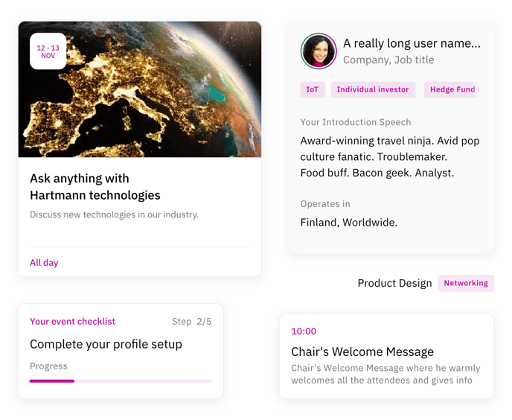This screenshot has width=512, height=420.
Task: Click the All day link
Action: [44, 262]
